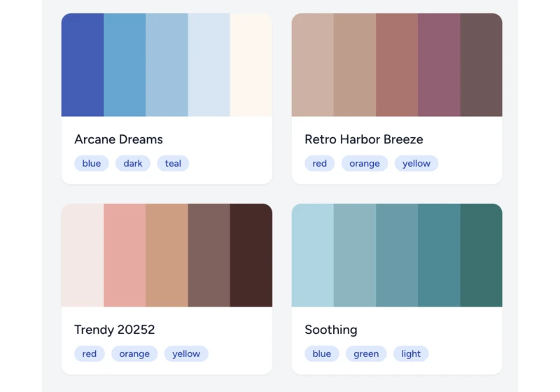
Task: Select the mauve plum swatch in Retro Harbor Breeze
Action: (x=440, y=64)
